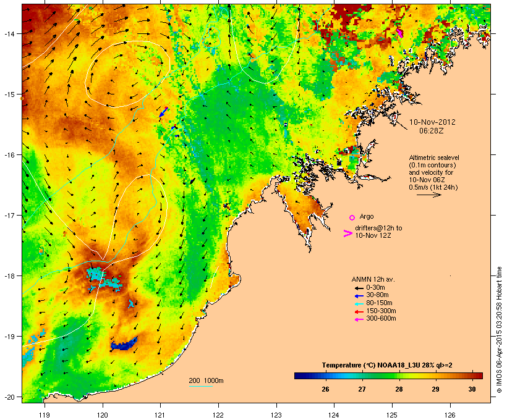Click the colorbar at the 26 degree blue end
The height and width of the screenshot is (420, 507).
[325, 376]
